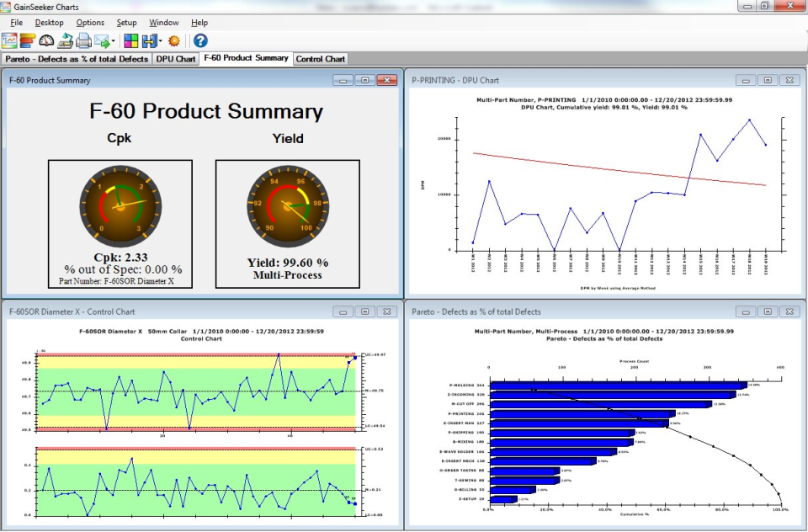The height and width of the screenshot is (532, 808).
Task: Switch to the DPU Chart tab
Action: coord(175,59)
